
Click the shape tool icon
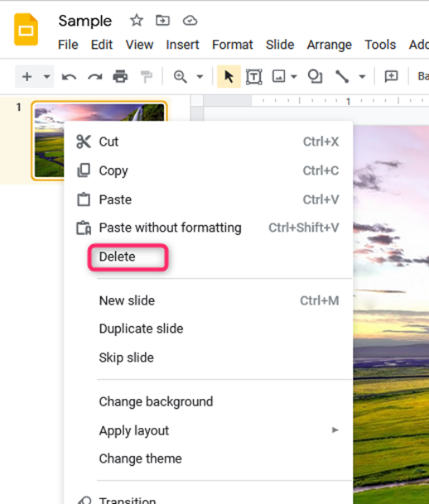click(315, 76)
